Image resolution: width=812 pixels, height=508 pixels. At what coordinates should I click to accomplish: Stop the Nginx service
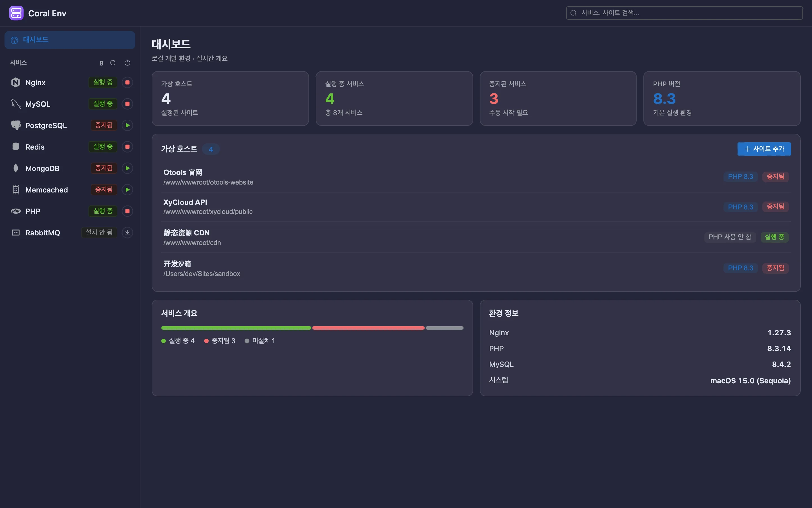127,82
